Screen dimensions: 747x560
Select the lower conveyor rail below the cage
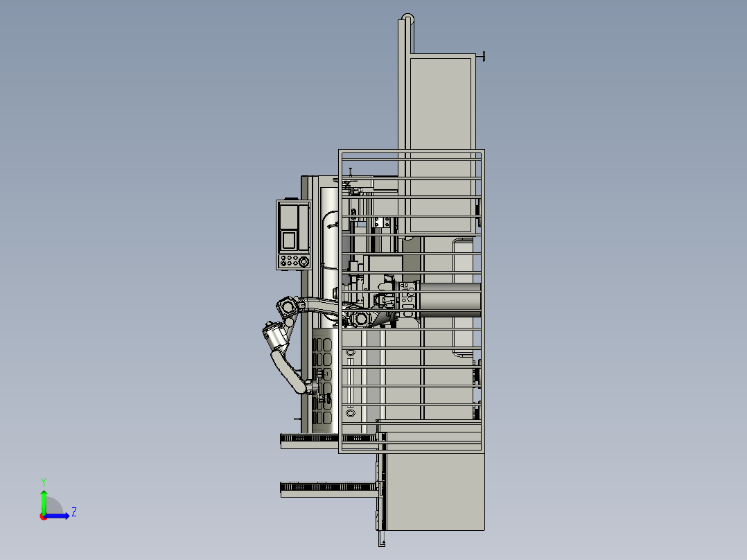328,489
